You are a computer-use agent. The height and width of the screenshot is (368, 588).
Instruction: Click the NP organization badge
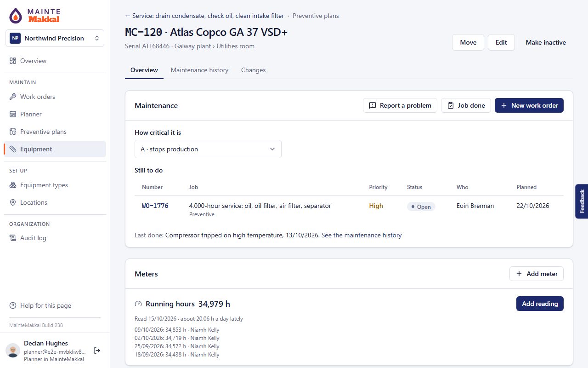point(15,38)
